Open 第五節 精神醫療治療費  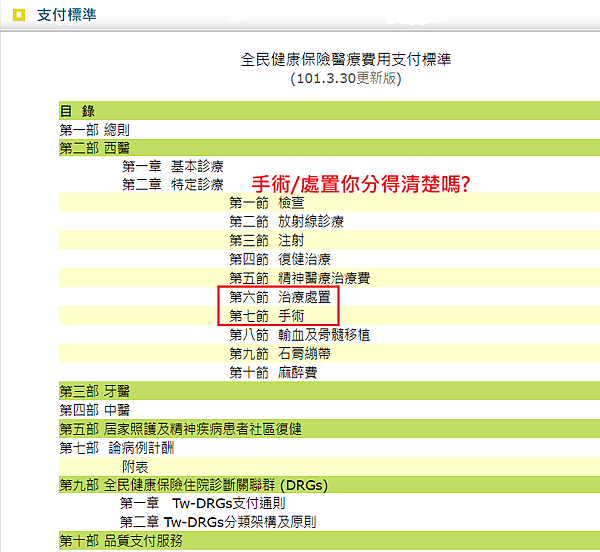tap(300, 278)
